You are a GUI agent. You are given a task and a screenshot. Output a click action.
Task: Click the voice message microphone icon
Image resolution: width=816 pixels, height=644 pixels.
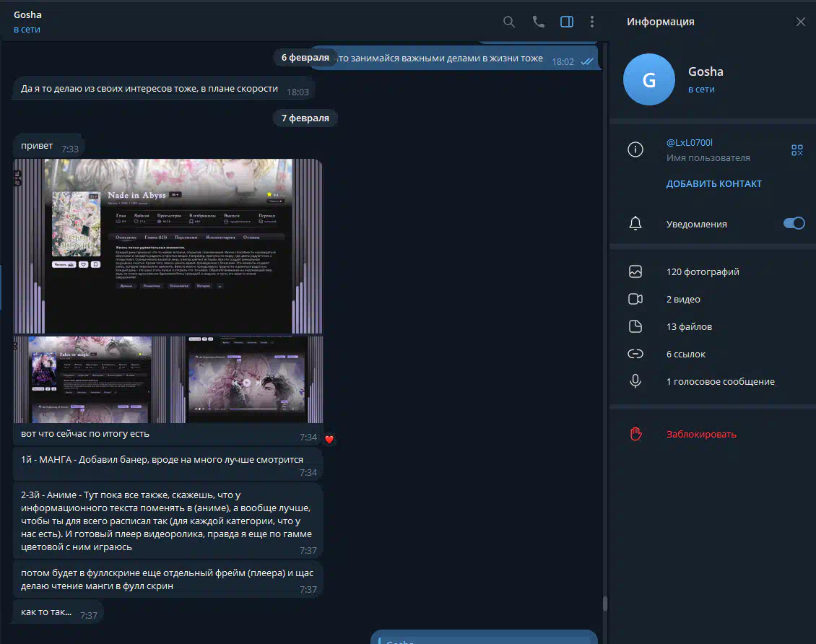coord(635,381)
